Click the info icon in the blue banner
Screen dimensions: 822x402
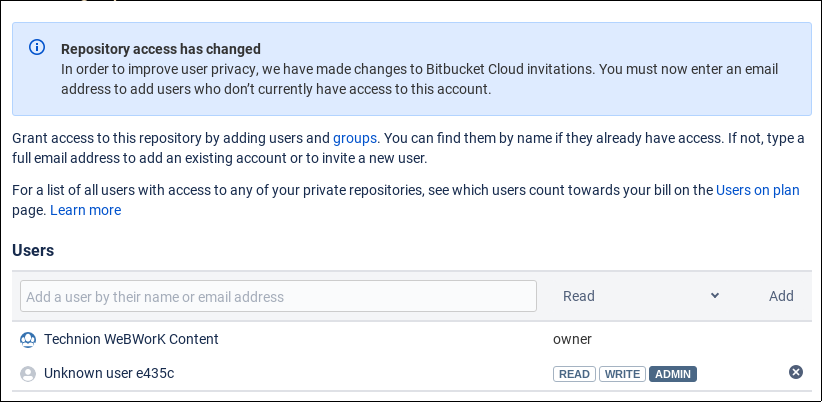coord(37,48)
